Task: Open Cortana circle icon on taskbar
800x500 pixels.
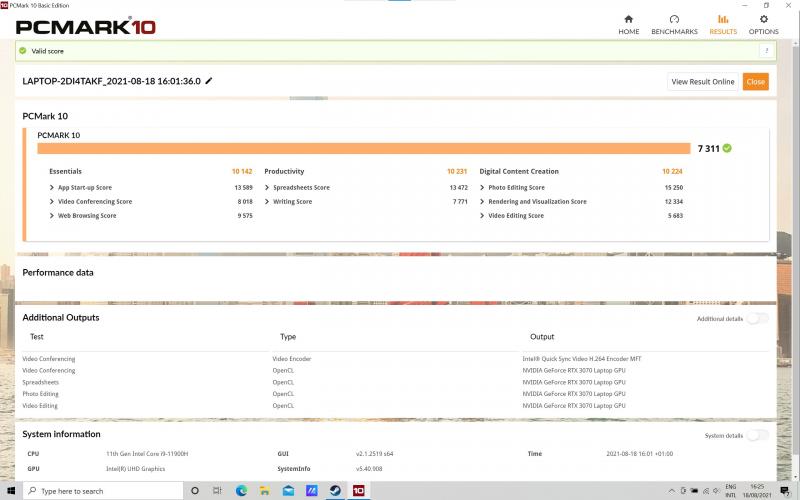Action: (x=194, y=490)
